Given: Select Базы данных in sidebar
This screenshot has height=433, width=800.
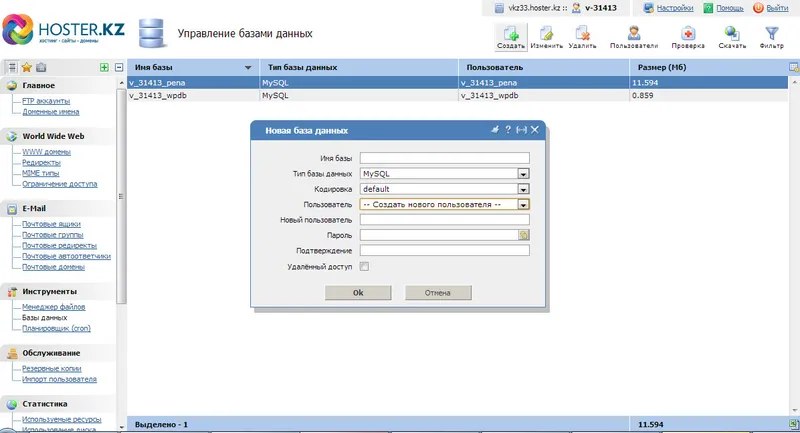Looking at the screenshot, I should click(44, 318).
